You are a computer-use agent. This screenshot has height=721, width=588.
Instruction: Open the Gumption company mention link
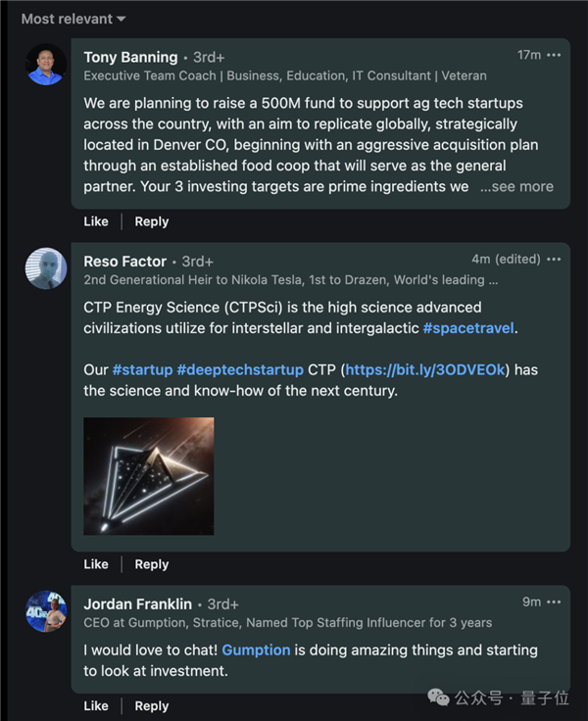[x=256, y=649]
